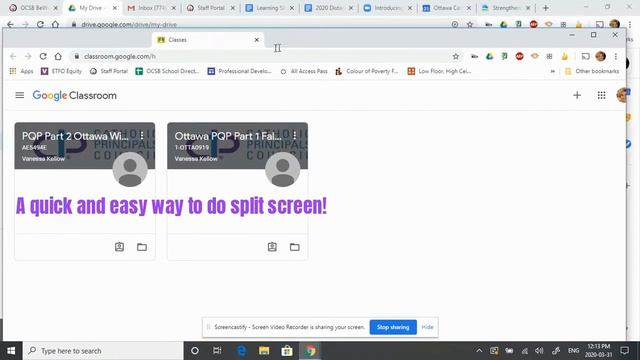Viewport: 640px width, 360px height.
Task: Click Stop sharing button
Action: tap(393, 327)
